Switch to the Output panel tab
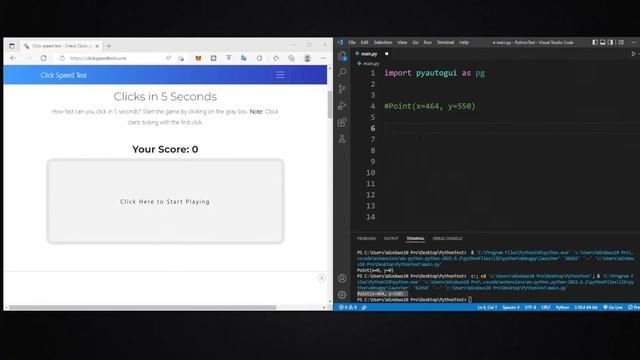 391,238
